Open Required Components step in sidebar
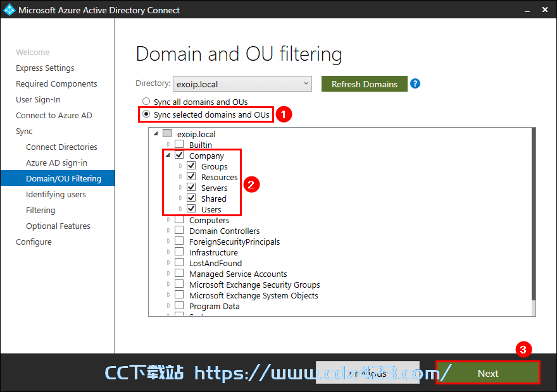 pos(56,83)
